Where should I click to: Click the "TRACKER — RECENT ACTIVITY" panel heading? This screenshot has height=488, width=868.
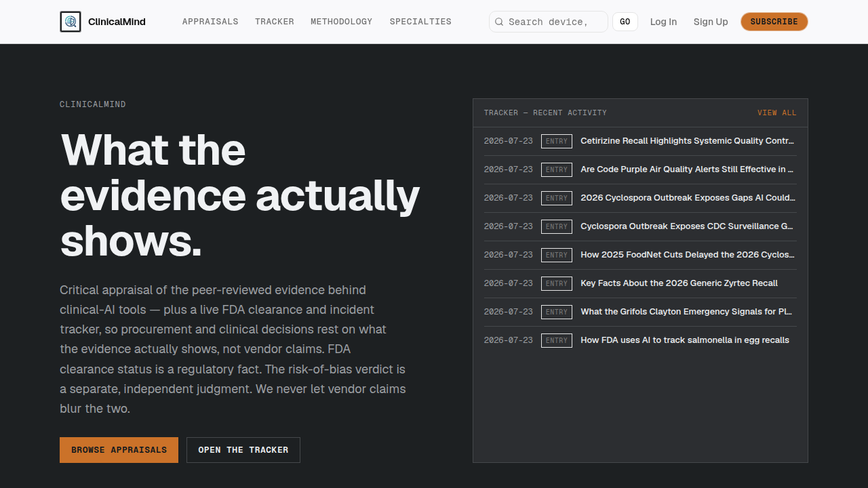coord(545,113)
